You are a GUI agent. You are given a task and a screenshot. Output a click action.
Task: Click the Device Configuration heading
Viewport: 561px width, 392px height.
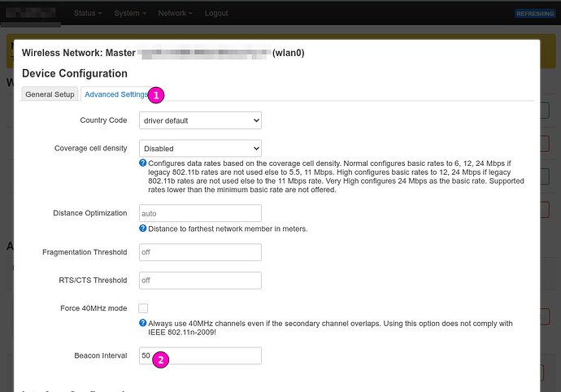click(75, 73)
